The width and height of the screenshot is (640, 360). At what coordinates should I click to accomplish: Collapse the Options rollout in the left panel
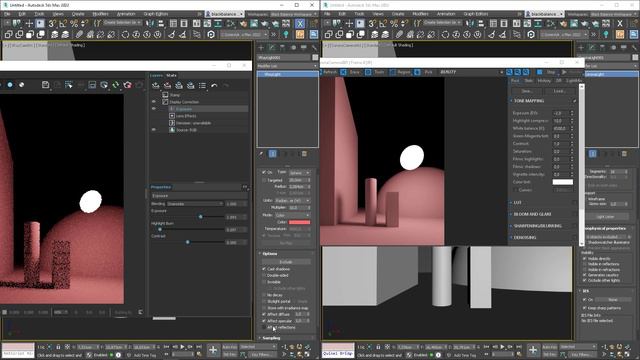point(270,253)
